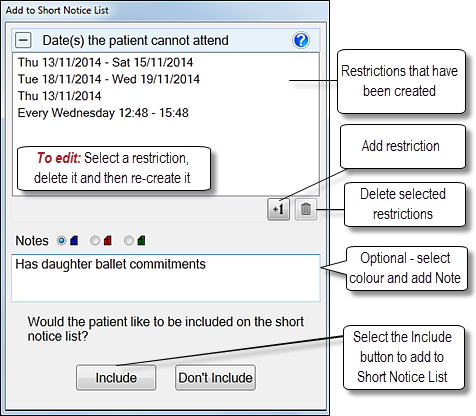The width and height of the screenshot is (476, 416).
Task: Click the Include button
Action: pos(116,378)
